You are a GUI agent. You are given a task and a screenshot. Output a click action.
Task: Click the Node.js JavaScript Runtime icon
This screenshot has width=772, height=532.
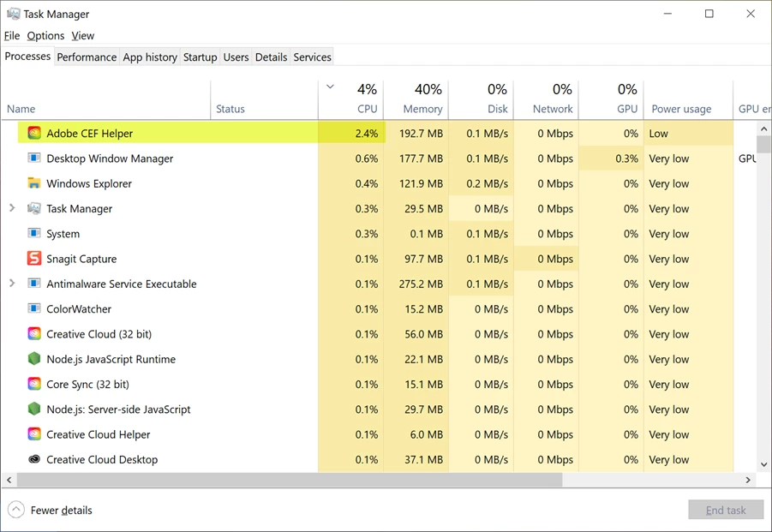point(34,359)
